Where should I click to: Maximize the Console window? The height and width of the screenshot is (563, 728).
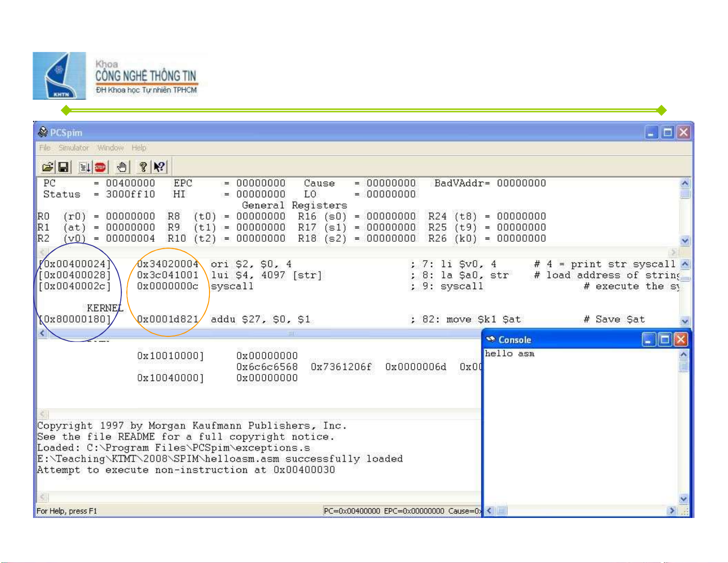coord(665,340)
